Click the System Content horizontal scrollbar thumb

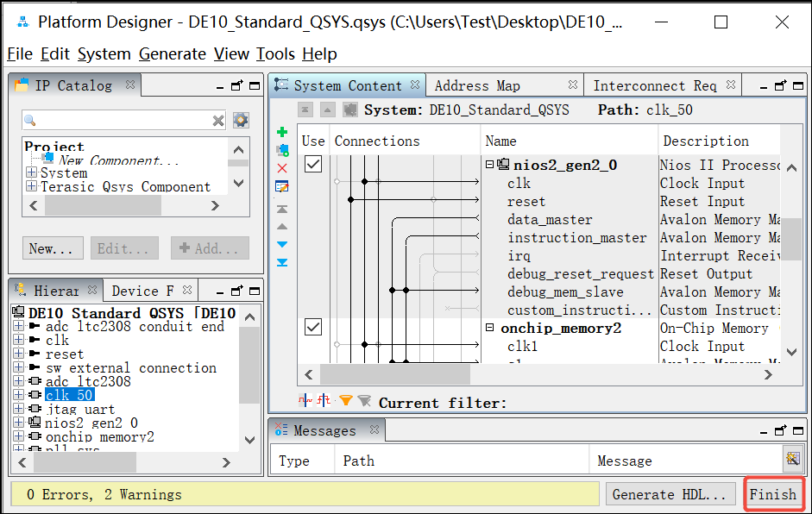click(395, 374)
